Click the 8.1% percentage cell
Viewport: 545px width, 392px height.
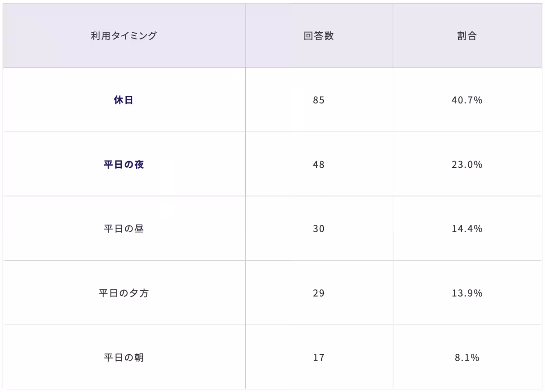467,358
